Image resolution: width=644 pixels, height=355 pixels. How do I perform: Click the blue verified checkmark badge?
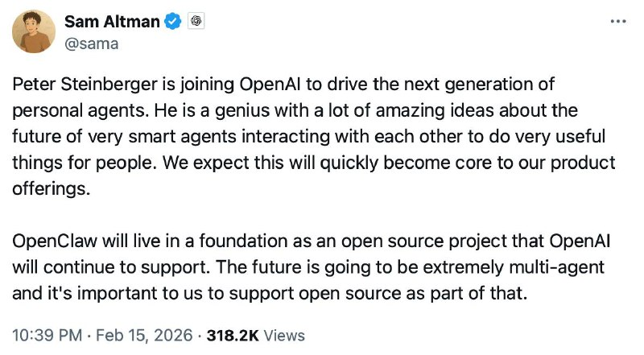pyautogui.click(x=173, y=22)
